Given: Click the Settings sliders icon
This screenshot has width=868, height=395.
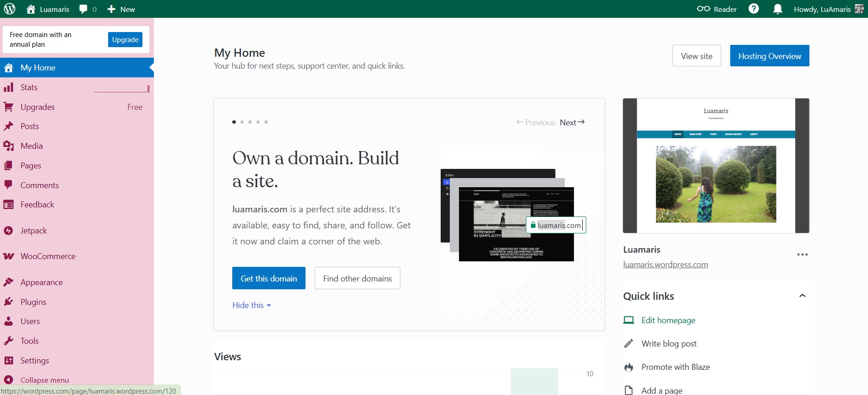Looking at the screenshot, I should tap(9, 361).
